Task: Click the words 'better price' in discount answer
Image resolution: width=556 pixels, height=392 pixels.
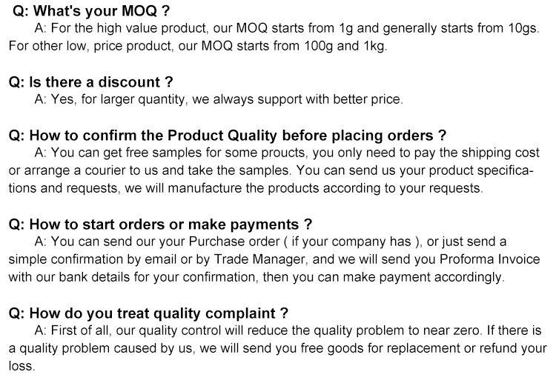Action: coord(368,99)
